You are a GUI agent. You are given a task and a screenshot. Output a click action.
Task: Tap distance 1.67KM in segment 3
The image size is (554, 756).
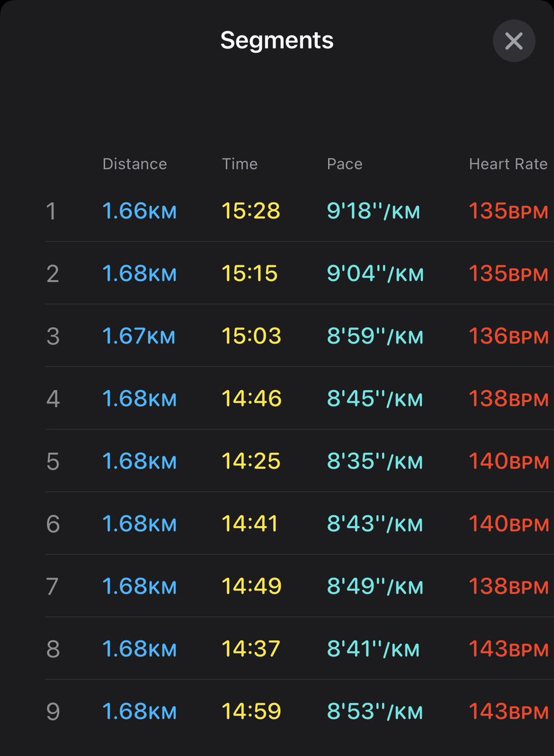(x=139, y=336)
